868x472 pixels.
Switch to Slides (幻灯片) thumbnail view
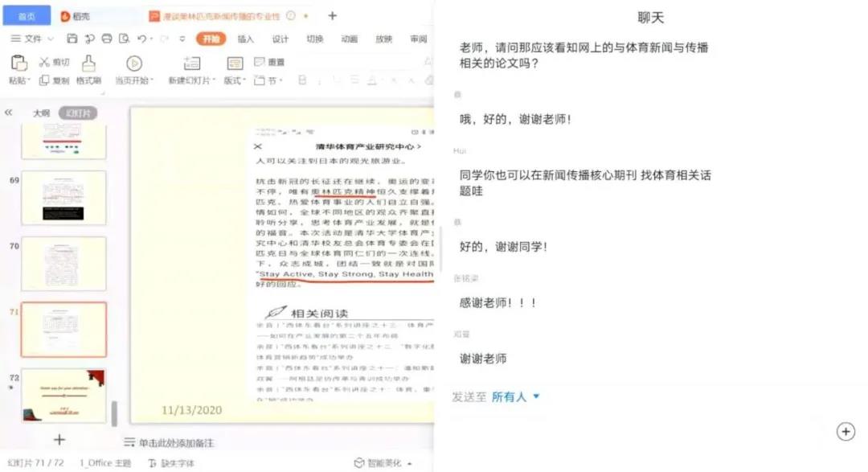(78, 113)
